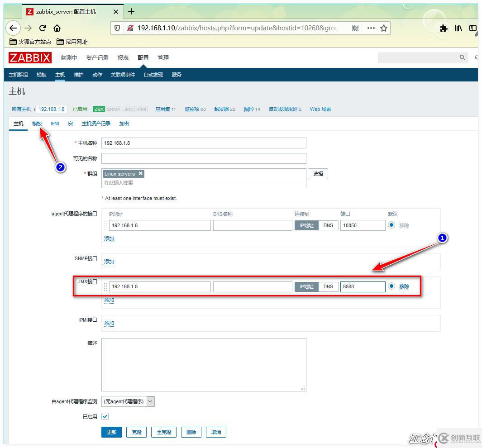Image resolution: width=482 pixels, height=448 pixels.
Task: Open the 资产记录 top menu
Action: click(97, 58)
